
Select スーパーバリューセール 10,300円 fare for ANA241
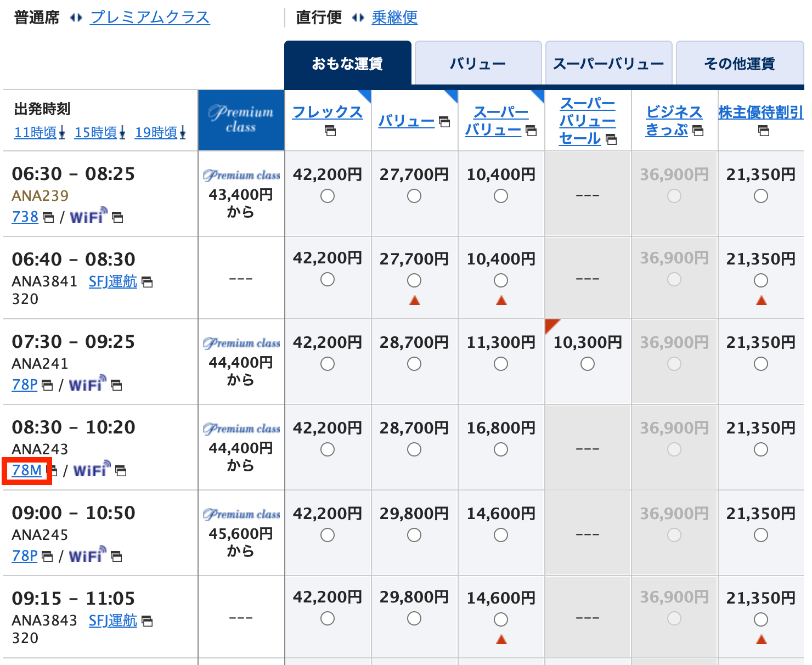(x=588, y=364)
